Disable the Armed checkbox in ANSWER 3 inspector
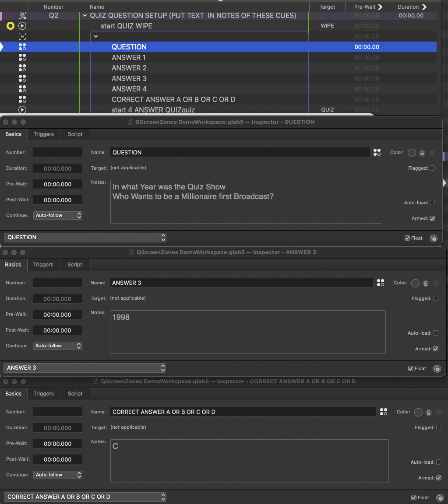448x504 pixels. 435,349
